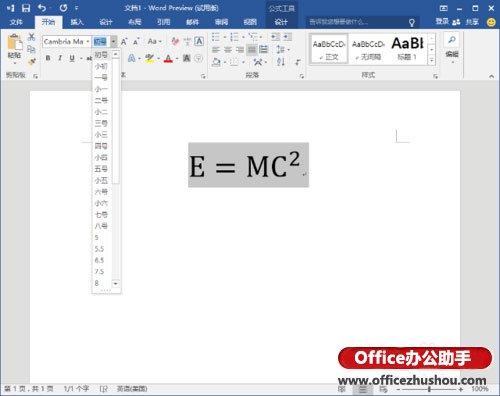Click the Enclose Characters circle icon

pyautogui.click(x=199, y=59)
